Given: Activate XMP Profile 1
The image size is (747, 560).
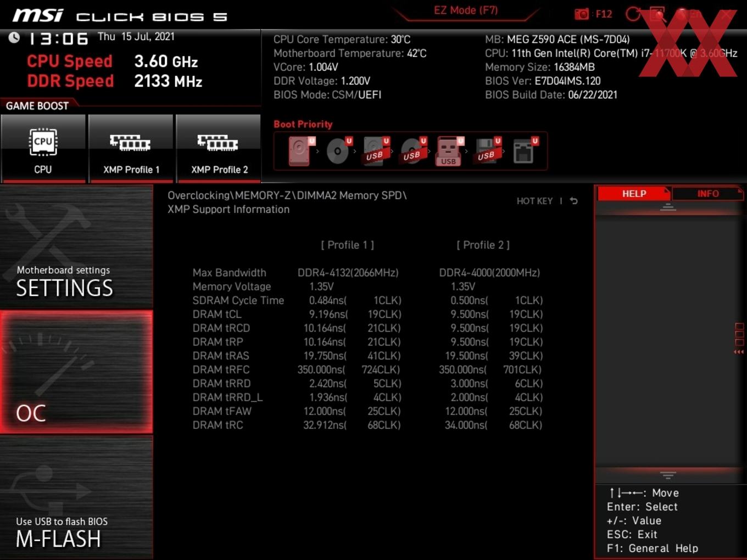Looking at the screenshot, I should pyautogui.click(x=131, y=148).
